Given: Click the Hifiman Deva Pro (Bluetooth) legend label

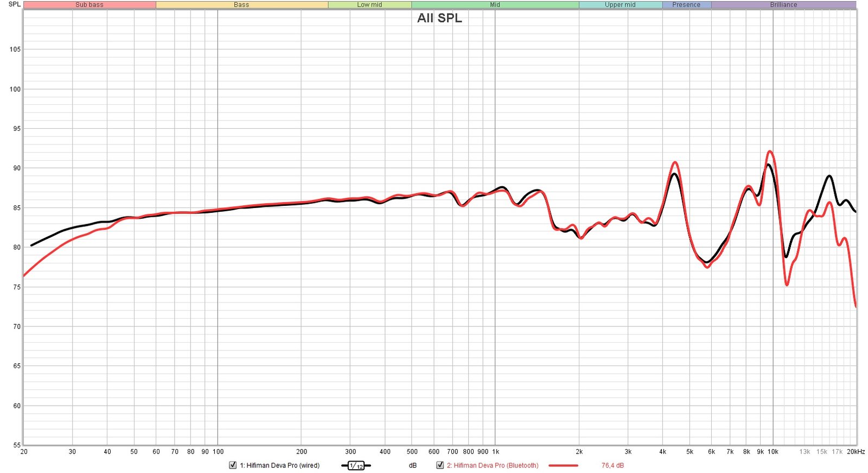Looking at the screenshot, I should coord(492,465).
